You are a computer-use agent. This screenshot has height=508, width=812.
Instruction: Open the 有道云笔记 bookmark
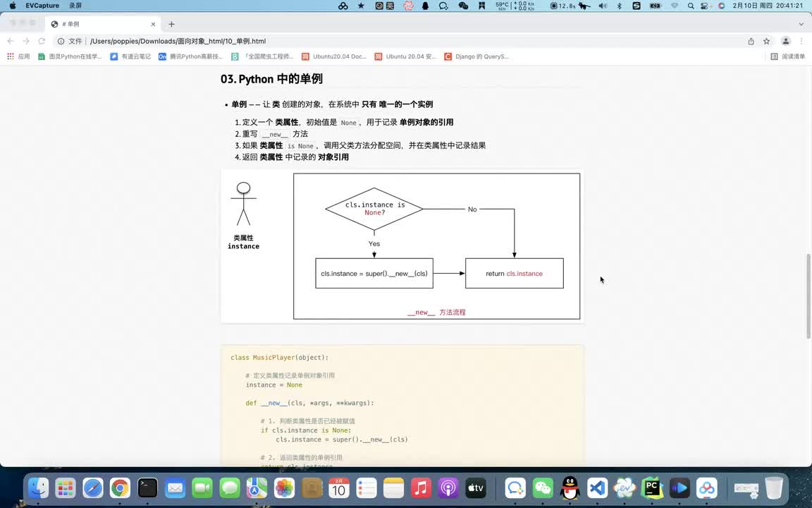coord(130,56)
